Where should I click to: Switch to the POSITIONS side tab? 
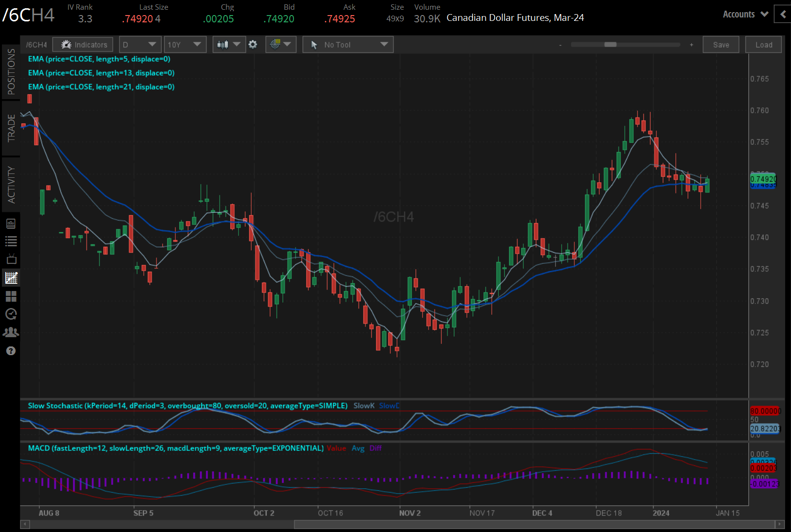point(11,72)
